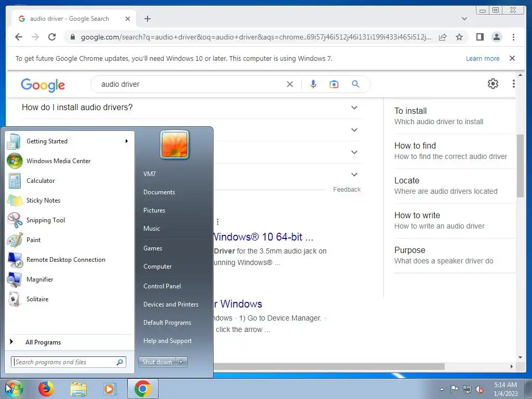Open the 'Purpose' suggestion
Screen dimensions: 532x399
455,255
